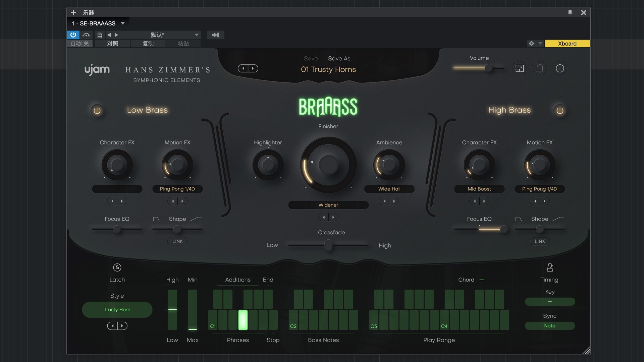
Task: Previous Low Brass Motion FX type
Action: point(173,201)
